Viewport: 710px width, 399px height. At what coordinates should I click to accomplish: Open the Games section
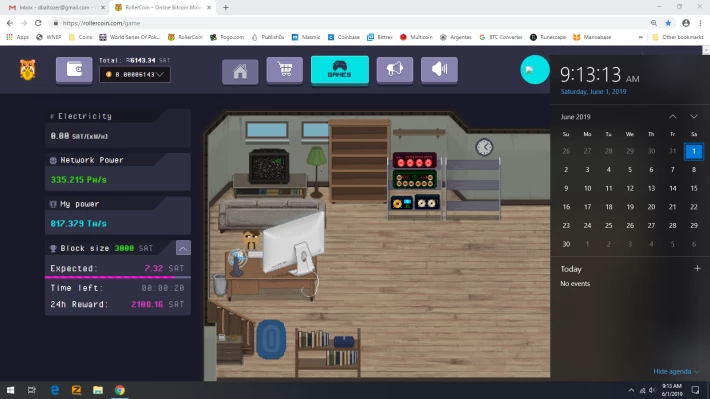340,70
